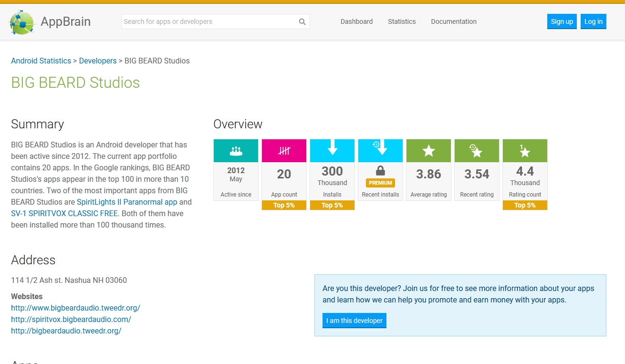This screenshot has width=625, height=364.
Task: Click the Log in button
Action: 594,21
